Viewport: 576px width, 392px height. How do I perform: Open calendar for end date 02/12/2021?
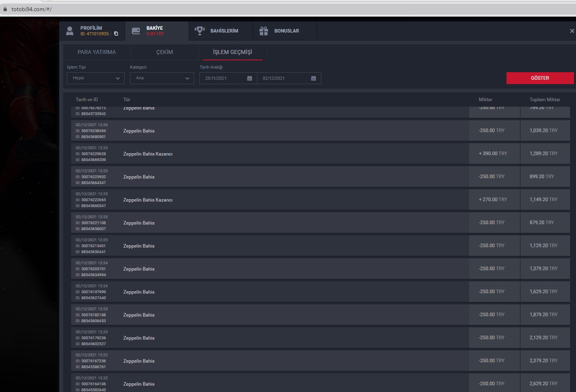pos(313,78)
